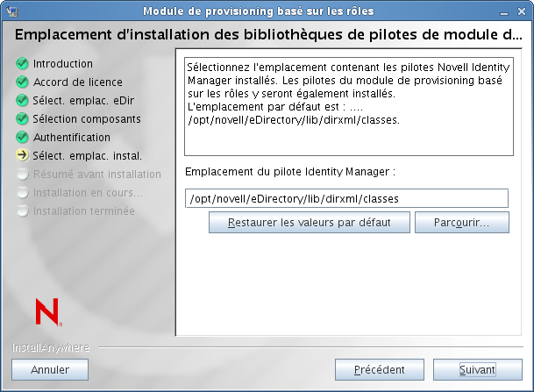
Task: Click the checkmark next to Sélection composants
Action: [x=22, y=119]
